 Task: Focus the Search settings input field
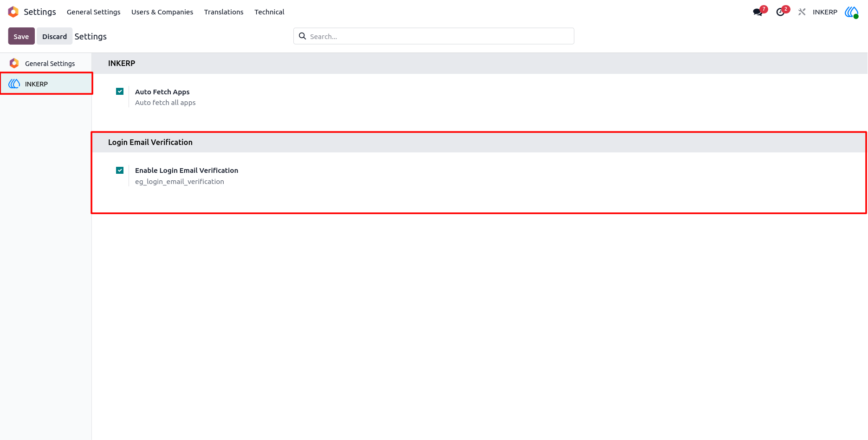click(x=434, y=36)
